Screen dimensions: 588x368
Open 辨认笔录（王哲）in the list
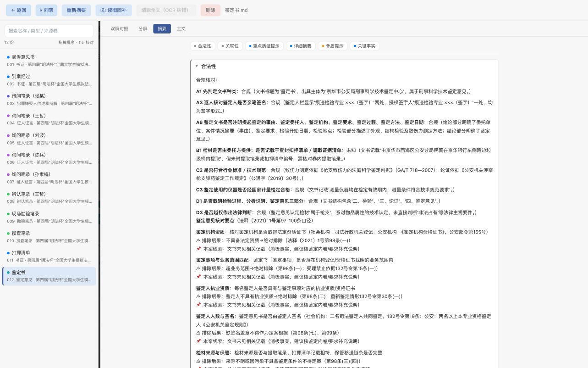coord(49,197)
